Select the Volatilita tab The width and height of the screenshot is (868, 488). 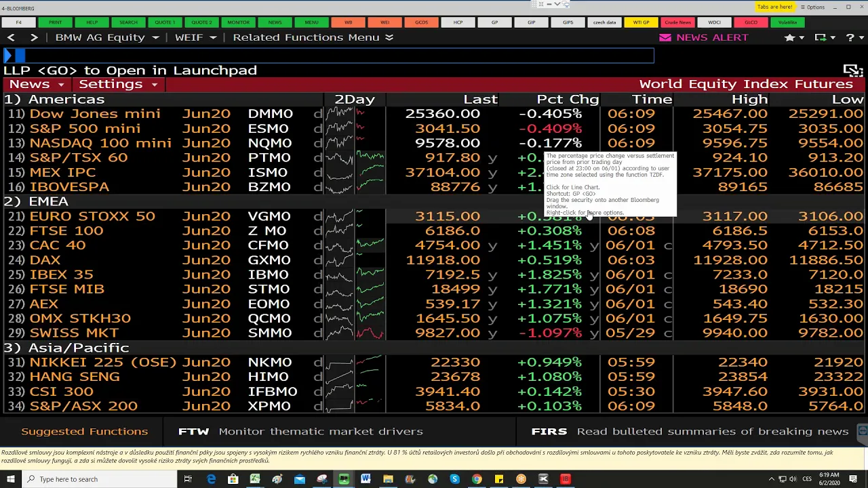[787, 22]
